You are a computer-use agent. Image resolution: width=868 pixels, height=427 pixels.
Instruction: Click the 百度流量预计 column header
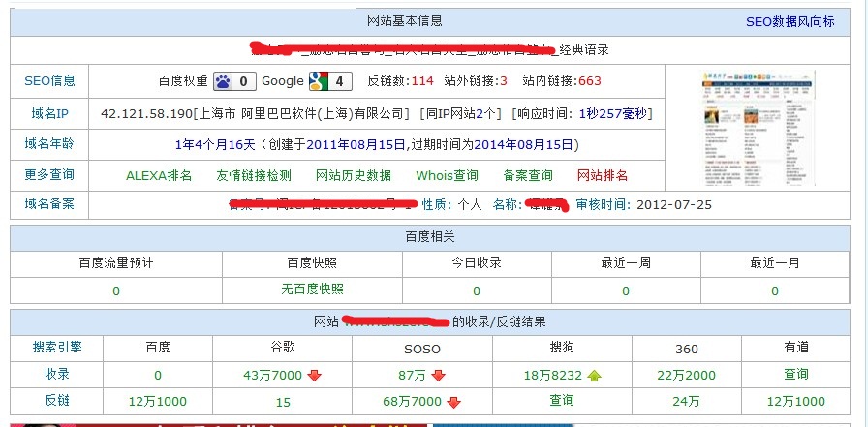[x=115, y=263]
